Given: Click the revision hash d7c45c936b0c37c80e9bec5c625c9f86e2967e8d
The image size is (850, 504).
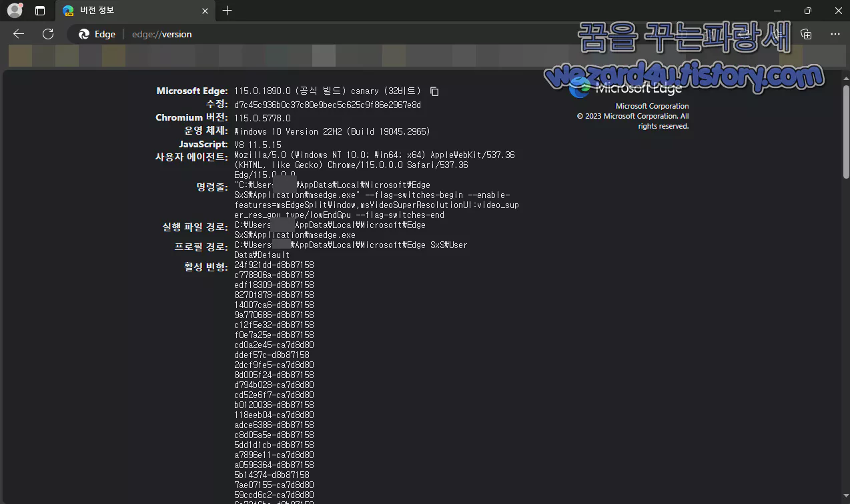Looking at the screenshot, I should point(328,105).
